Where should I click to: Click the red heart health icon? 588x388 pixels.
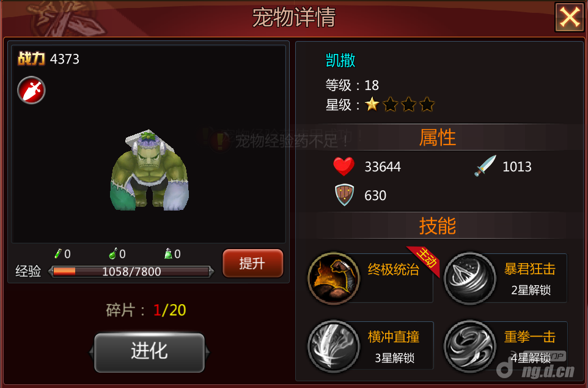344,166
